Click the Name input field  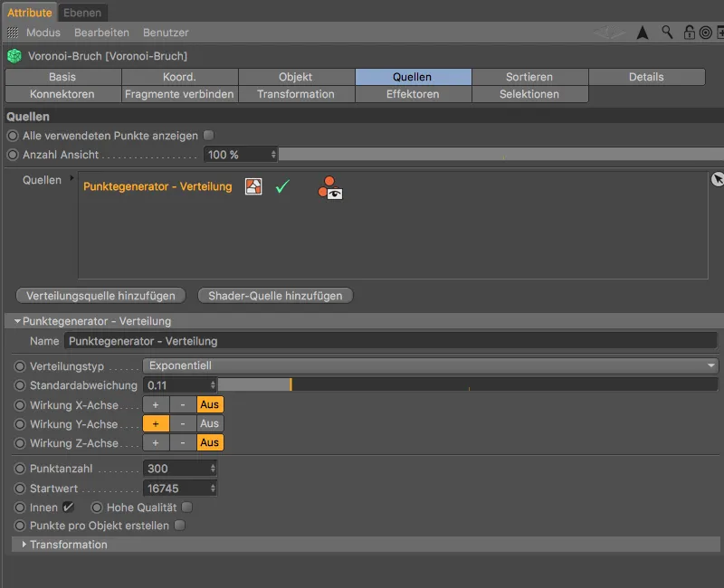click(x=391, y=341)
